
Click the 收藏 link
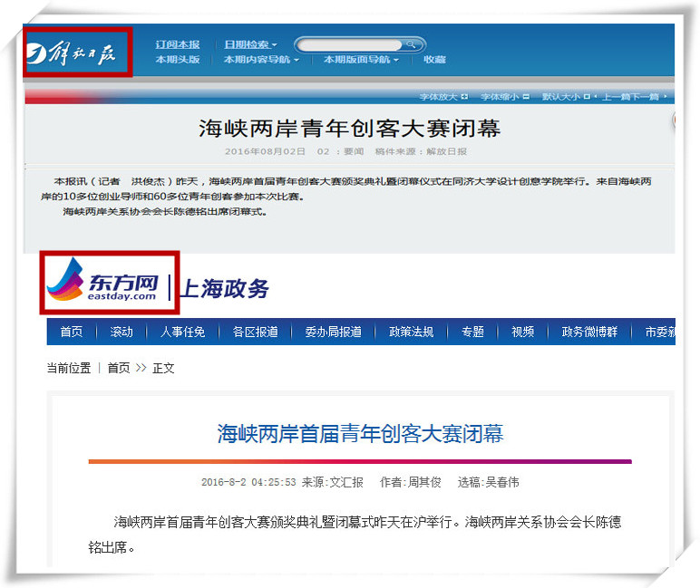click(434, 60)
